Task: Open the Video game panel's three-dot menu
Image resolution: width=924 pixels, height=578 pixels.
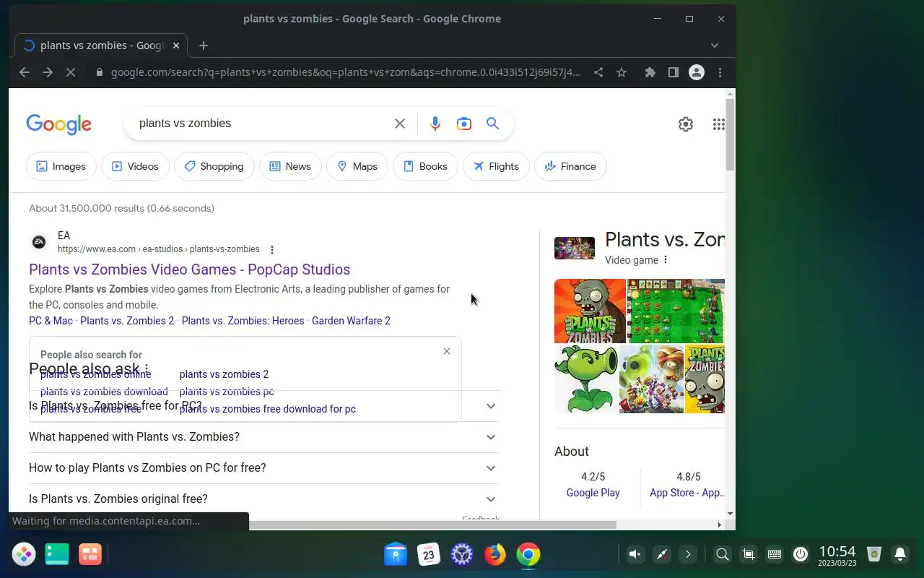Action: (666, 260)
